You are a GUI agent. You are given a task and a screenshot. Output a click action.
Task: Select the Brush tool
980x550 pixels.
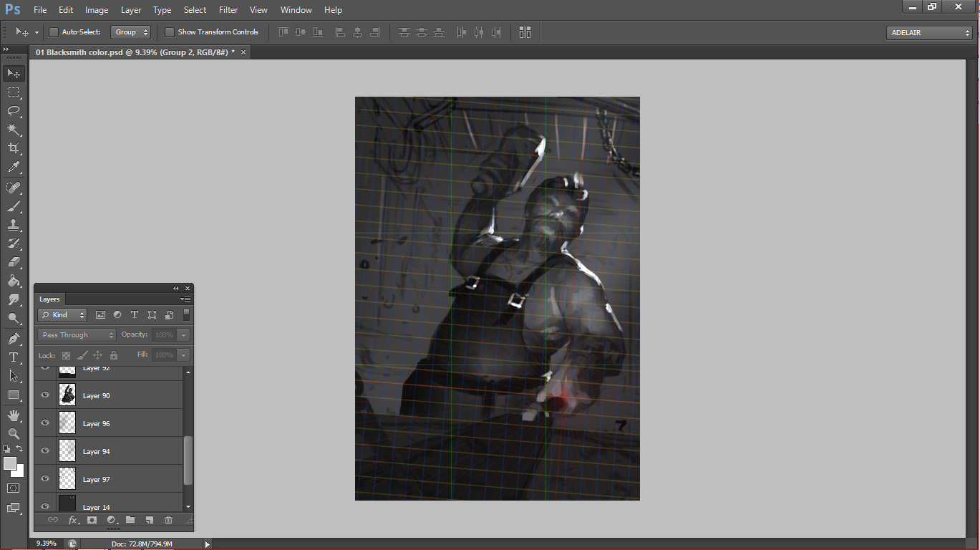[x=14, y=206]
